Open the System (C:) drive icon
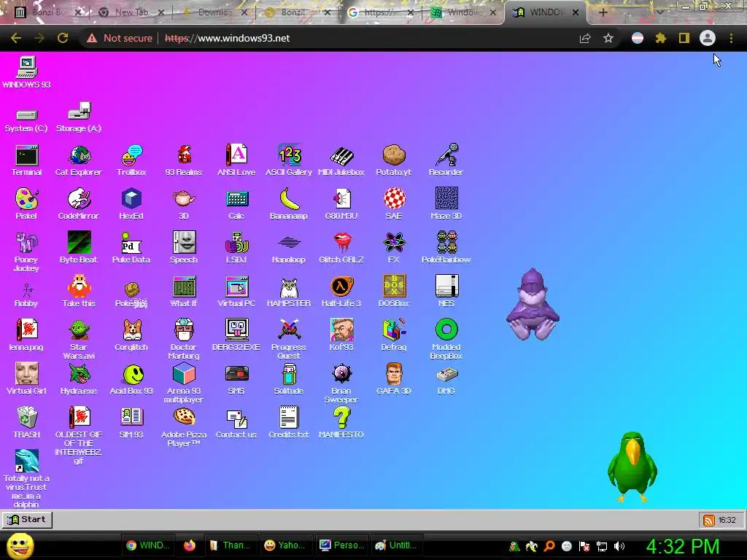Screen dimensions: 747x560 tap(26, 120)
